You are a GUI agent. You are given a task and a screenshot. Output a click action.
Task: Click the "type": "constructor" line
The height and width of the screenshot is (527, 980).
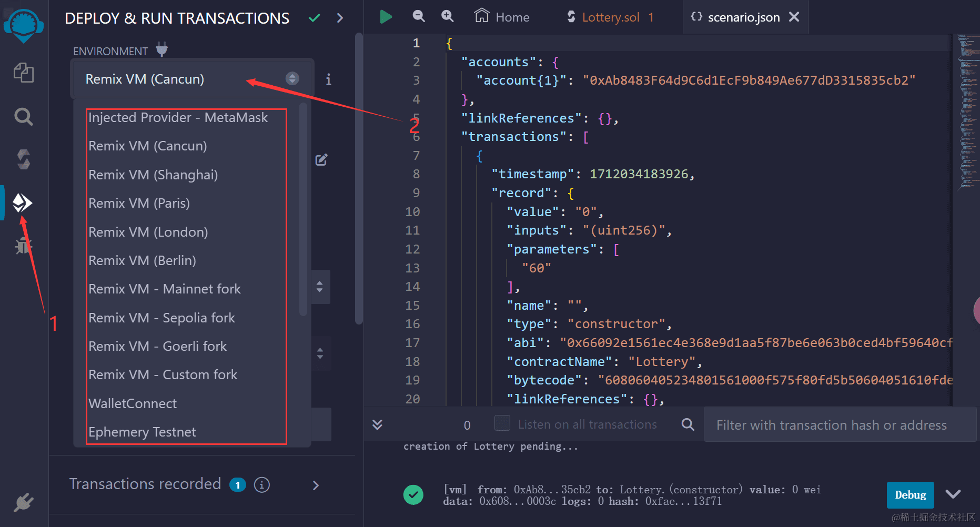pos(589,324)
